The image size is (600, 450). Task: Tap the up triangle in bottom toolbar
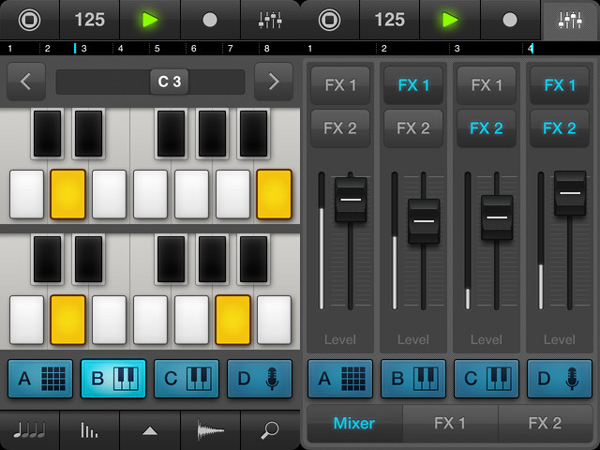point(150,431)
